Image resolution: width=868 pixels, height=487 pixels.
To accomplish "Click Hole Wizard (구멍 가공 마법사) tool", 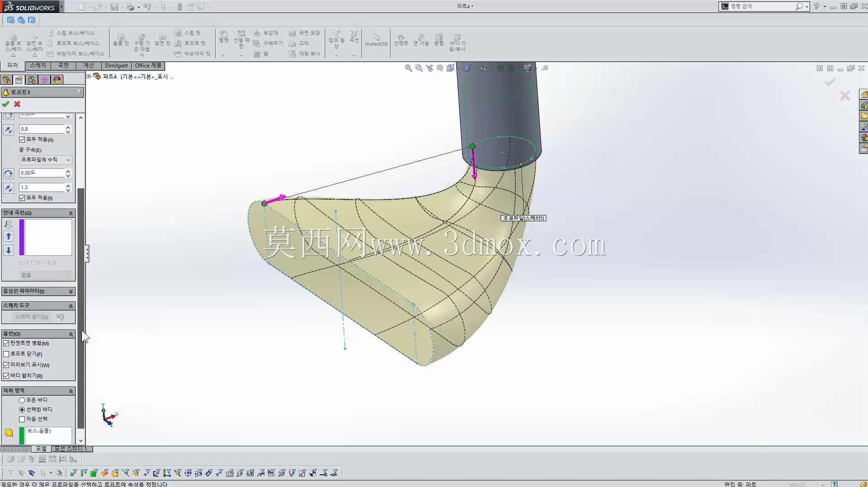I will [142, 45].
